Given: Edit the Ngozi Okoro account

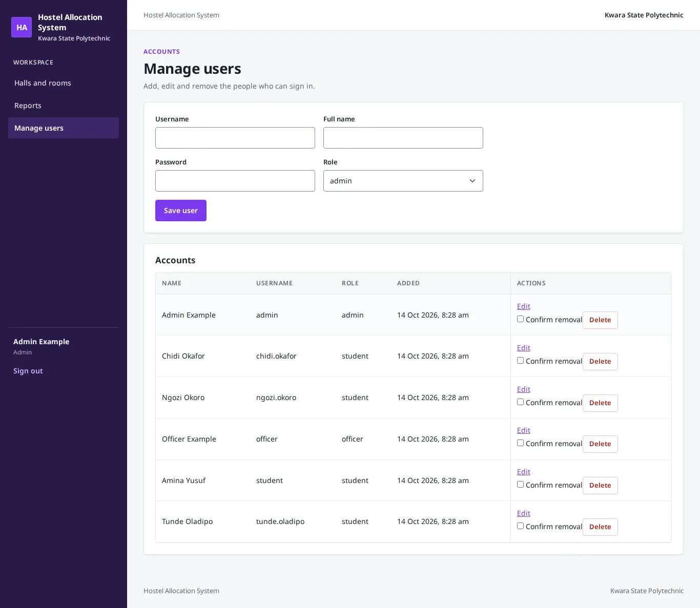Looking at the screenshot, I should [524, 389].
